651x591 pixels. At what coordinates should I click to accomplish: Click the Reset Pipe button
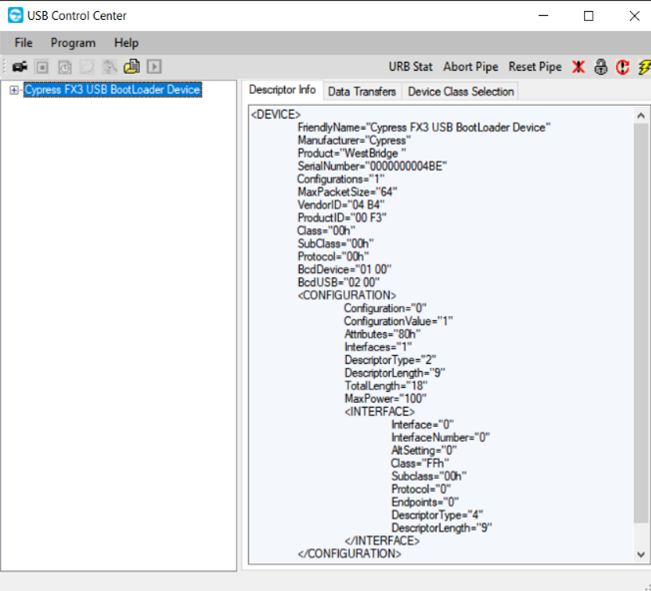point(535,67)
